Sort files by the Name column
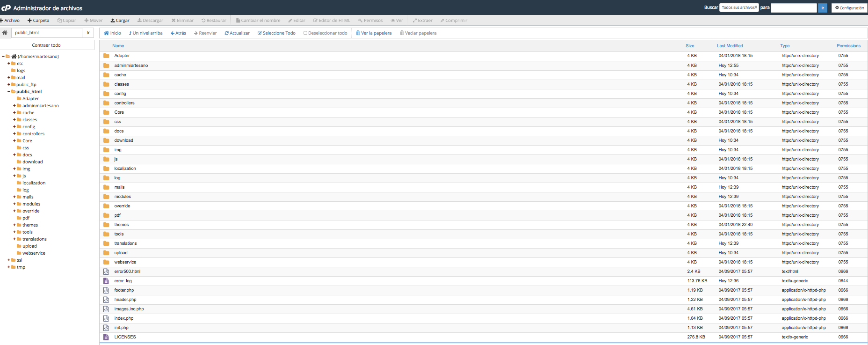 tap(118, 46)
